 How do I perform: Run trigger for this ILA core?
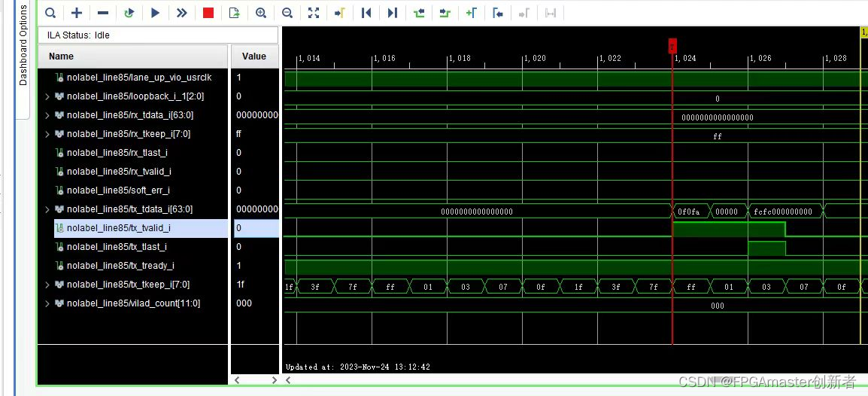point(156,13)
